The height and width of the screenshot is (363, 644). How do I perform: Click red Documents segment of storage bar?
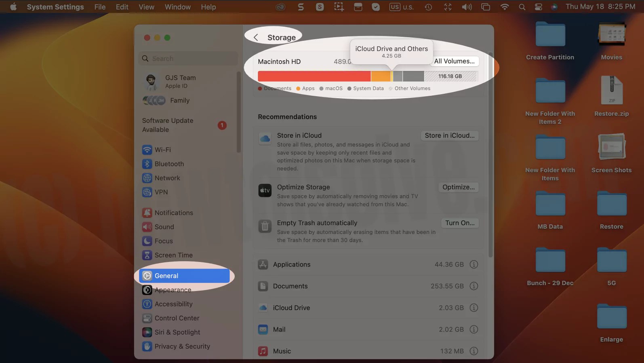314,76
